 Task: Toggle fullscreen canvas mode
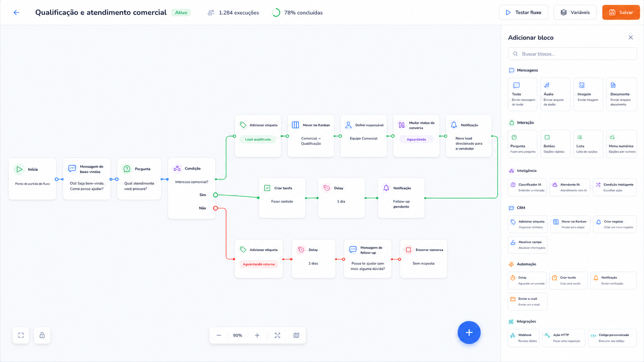click(21, 335)
